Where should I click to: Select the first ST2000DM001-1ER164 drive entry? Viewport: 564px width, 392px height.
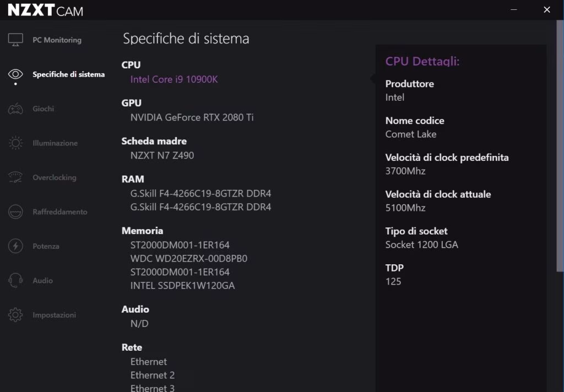pyautogui.click(x=180, y=245)
